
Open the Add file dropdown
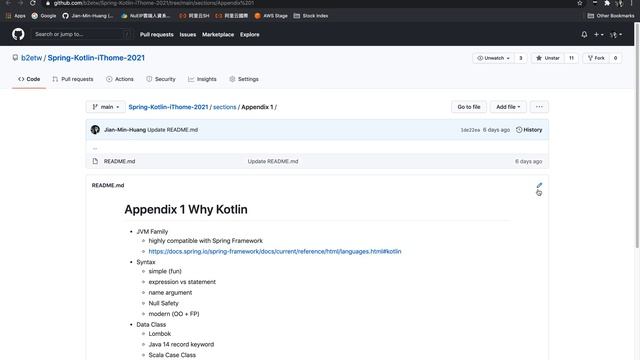click(508, 107)
